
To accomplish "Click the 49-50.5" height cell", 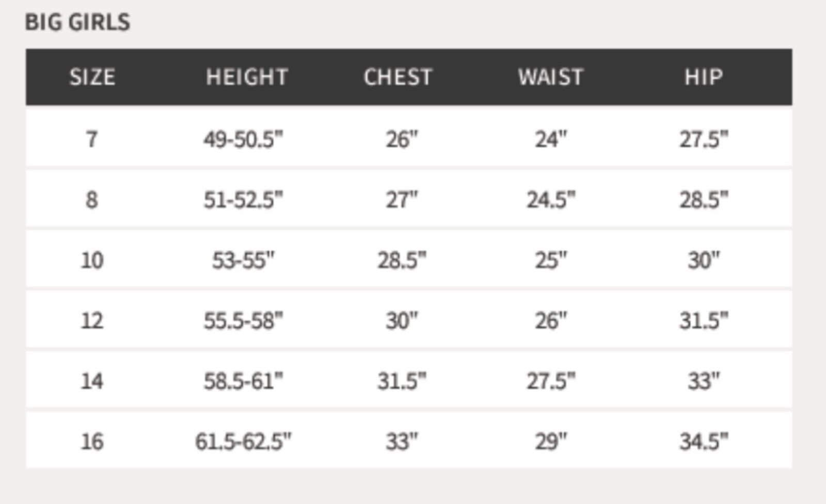I will tap(243, 139).
